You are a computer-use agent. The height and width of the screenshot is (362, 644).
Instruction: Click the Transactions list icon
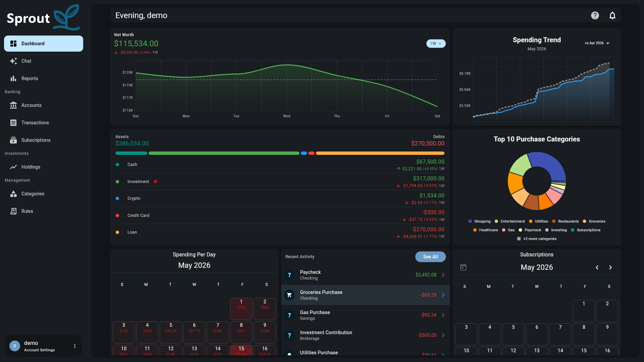point(13,123)
